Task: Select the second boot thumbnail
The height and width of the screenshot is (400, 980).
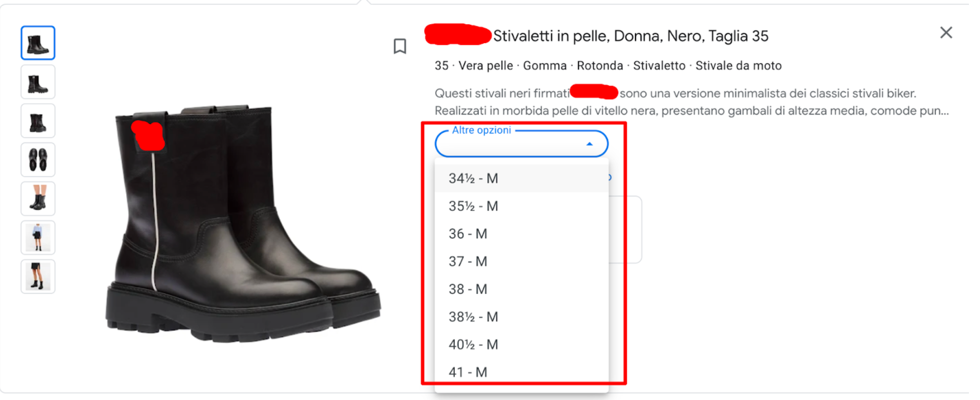Action: pos(38,82)
